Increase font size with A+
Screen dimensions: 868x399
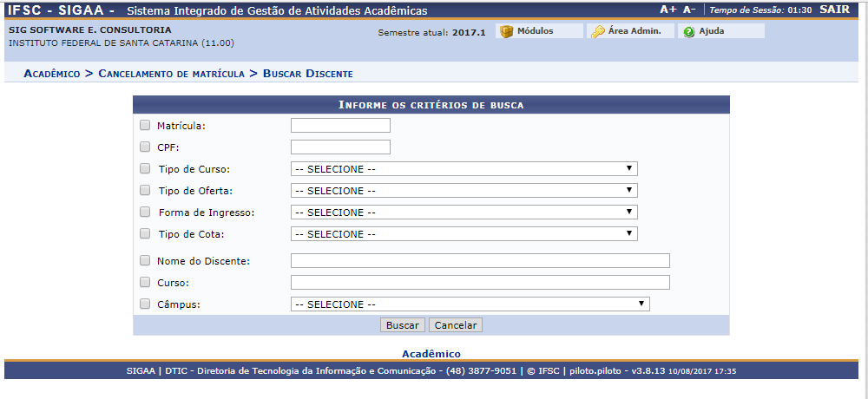[x=667, y=10]
